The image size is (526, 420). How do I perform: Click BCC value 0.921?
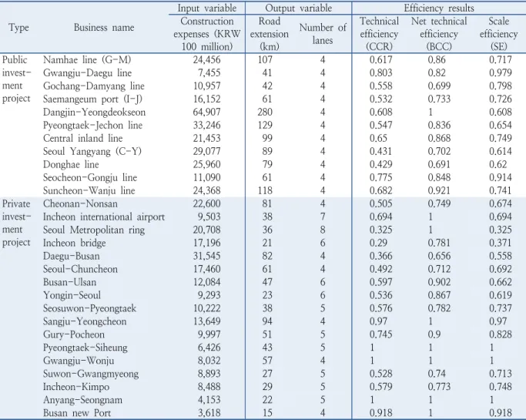click(439, 190)
